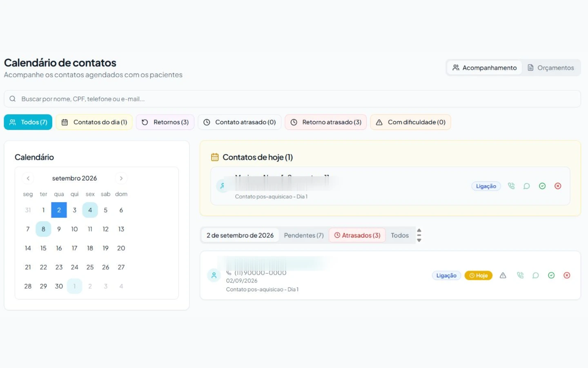
Task: Click Ligação badge in today's contact card
Action: click(486, 186)
